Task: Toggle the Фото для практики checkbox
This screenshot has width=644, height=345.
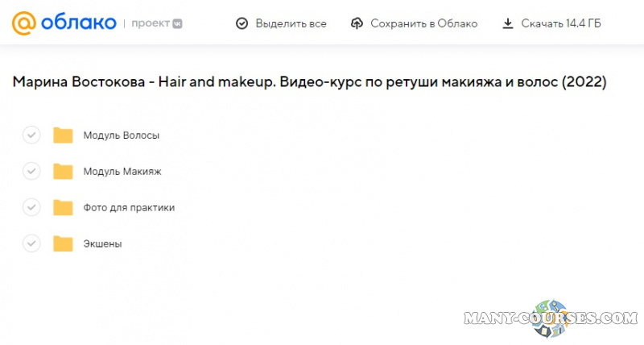Action: [31, 207]
